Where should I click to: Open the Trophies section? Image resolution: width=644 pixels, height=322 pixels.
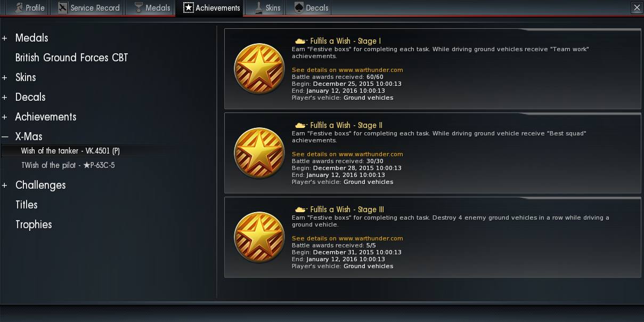click(34, 224)
